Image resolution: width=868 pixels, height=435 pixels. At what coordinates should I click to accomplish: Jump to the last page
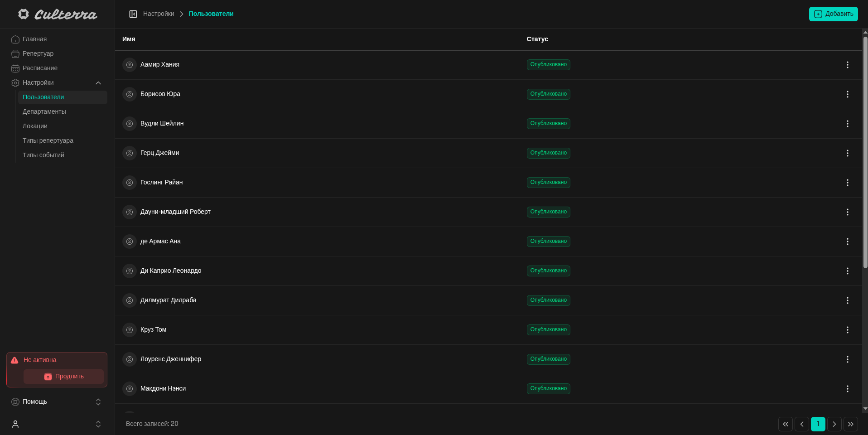850,424
